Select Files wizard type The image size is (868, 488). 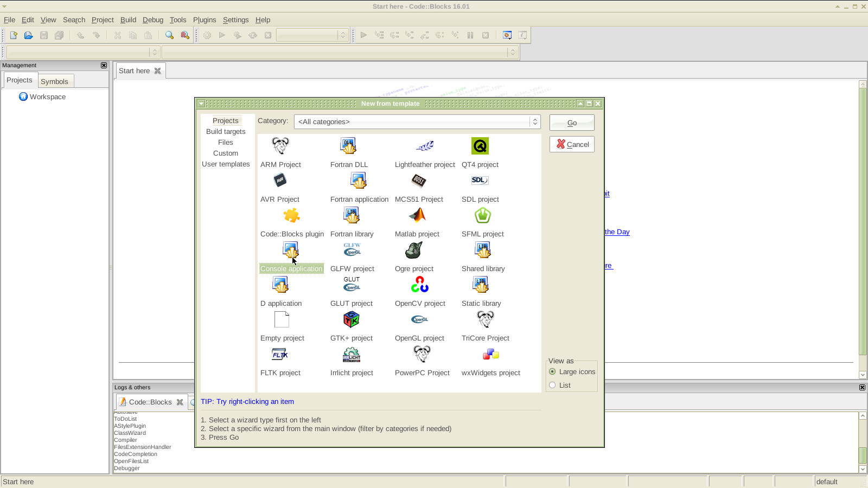point(226,143)
